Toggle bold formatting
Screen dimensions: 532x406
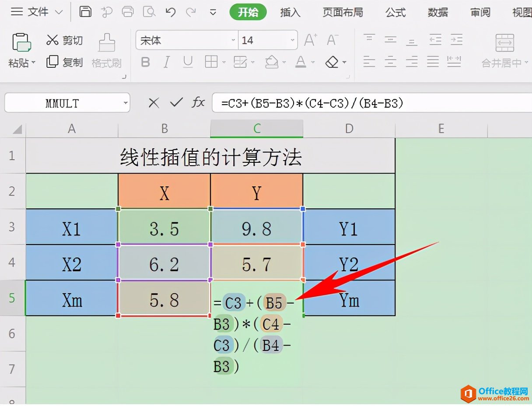pyautogui.click(x=146, y=62)
